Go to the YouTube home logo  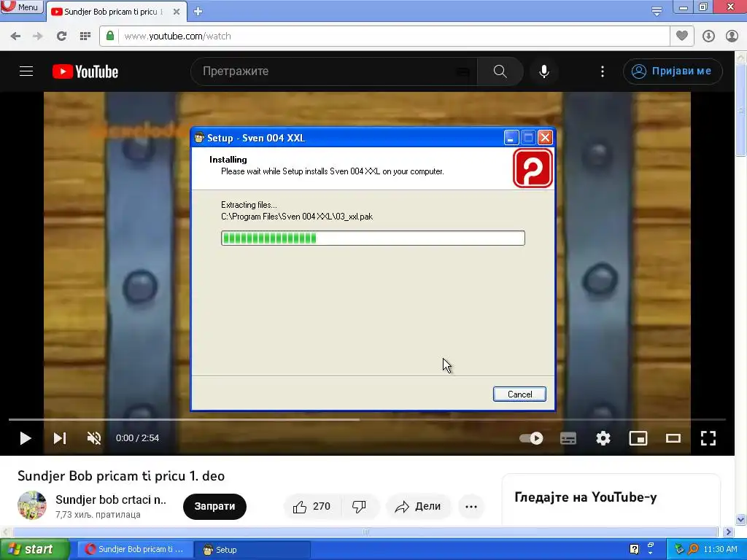(x=85, y=71)
